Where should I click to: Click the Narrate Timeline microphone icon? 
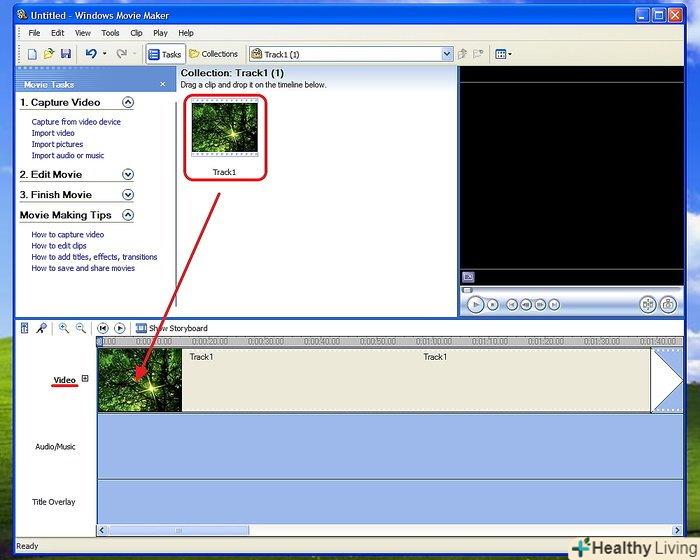coord(41,328)
